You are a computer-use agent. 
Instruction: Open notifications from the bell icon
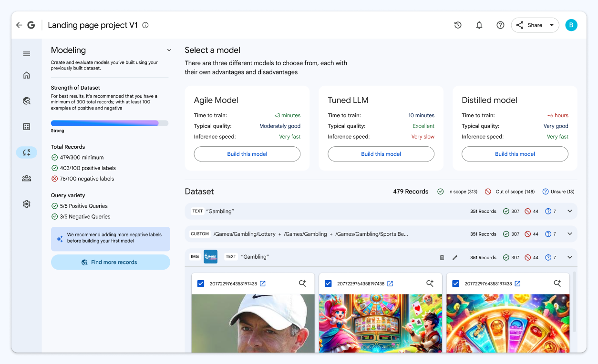[479, 25]
